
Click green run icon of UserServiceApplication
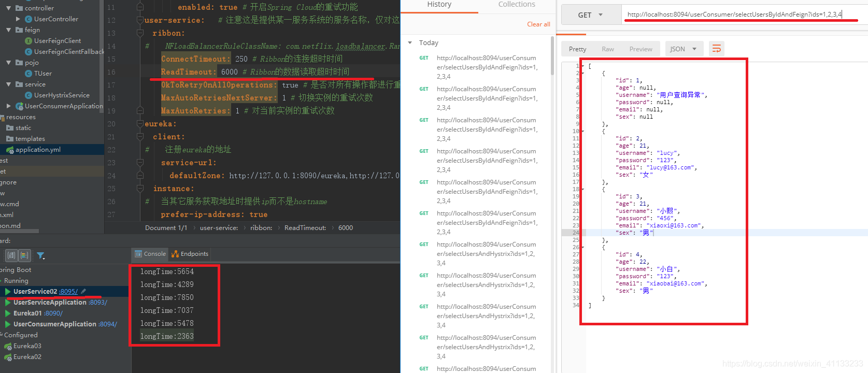pyautogui.click(x=8, y=302)
